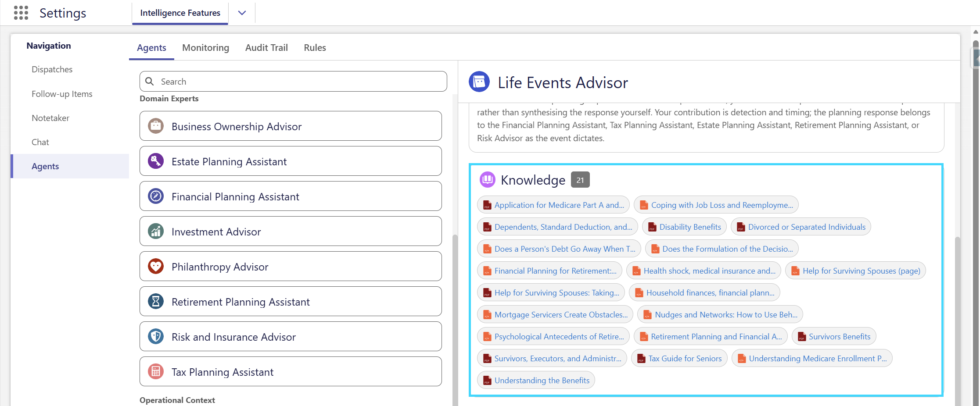Open Help for Surviving Spouses: Taking document
The image size is (980, 406).
(551, 293)
